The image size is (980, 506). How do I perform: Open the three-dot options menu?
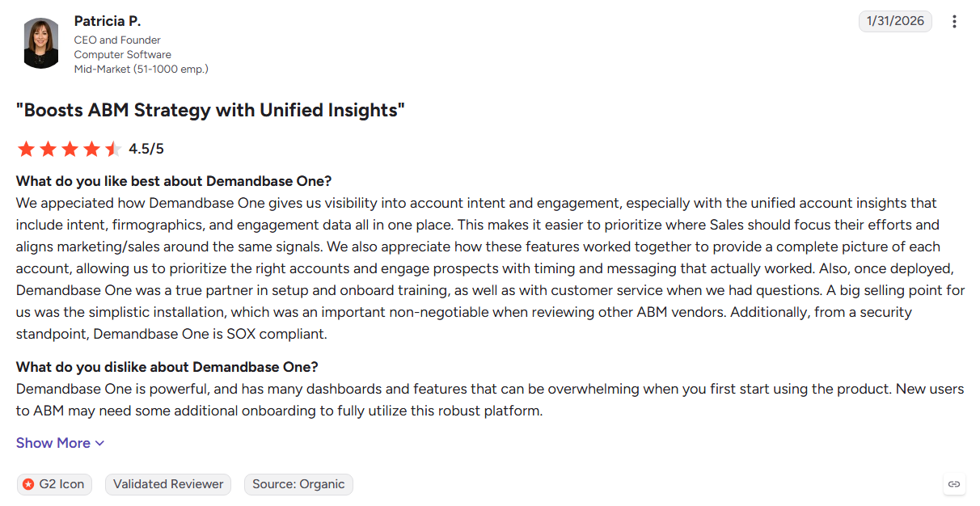click(954, 22)
